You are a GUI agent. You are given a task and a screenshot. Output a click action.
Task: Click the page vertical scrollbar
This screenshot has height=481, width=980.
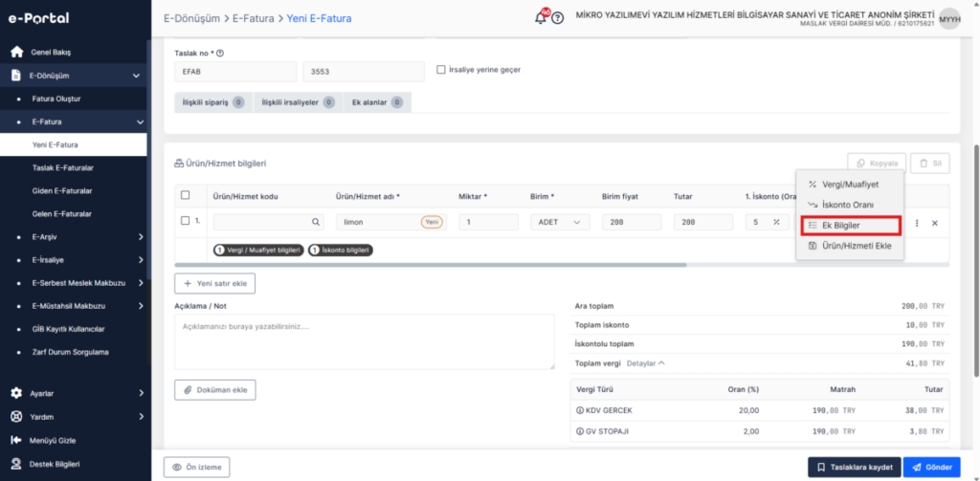coord(976,262)
